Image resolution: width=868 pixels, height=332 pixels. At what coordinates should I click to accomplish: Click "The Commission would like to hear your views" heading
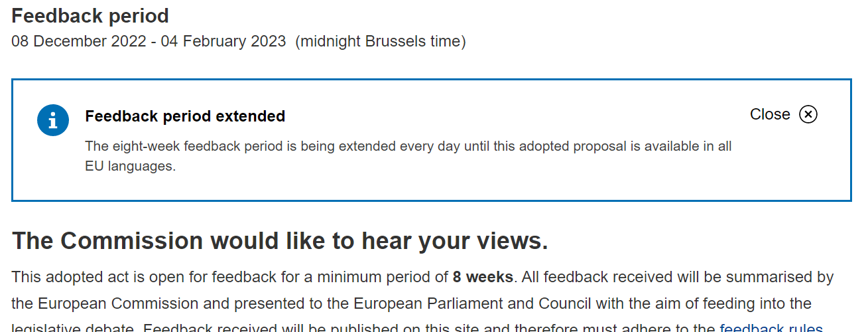click(280, 241)
